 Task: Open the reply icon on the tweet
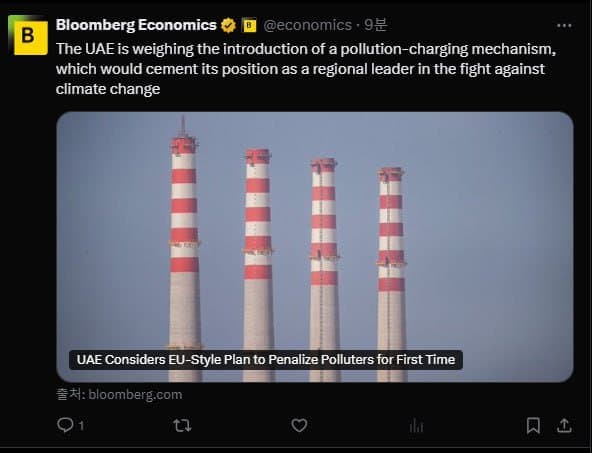coord(65,425)
